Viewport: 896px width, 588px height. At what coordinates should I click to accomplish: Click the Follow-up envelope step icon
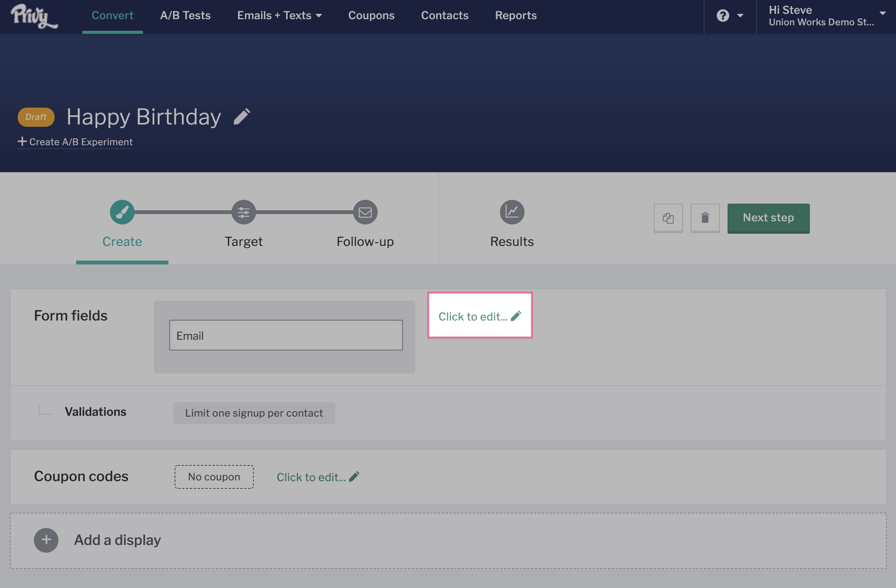coord(365,212)
